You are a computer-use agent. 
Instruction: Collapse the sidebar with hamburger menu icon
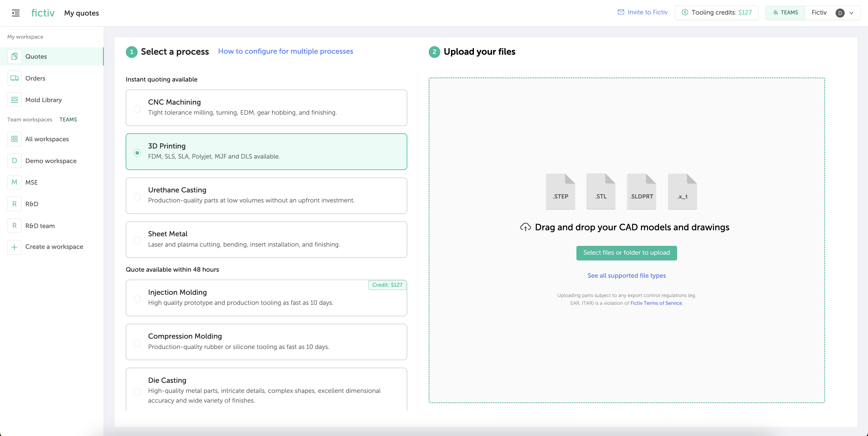click(16, 13)
